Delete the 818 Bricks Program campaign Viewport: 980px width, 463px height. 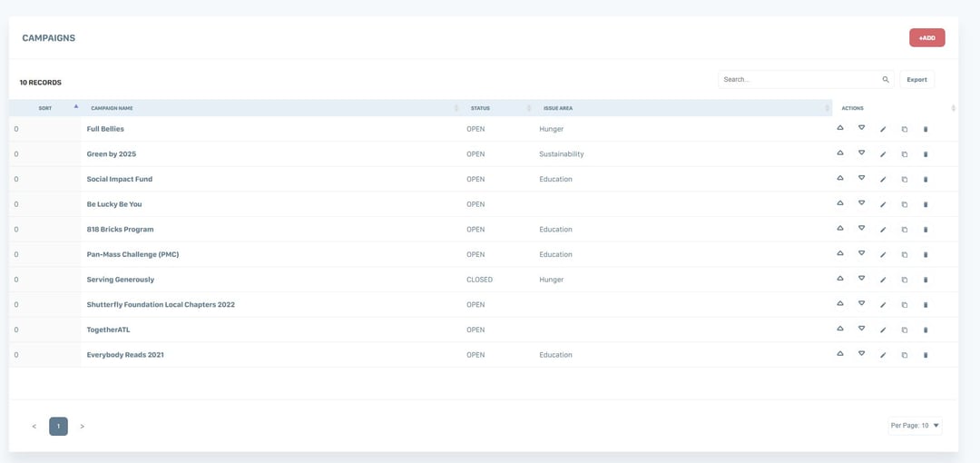tap(926, 230)
